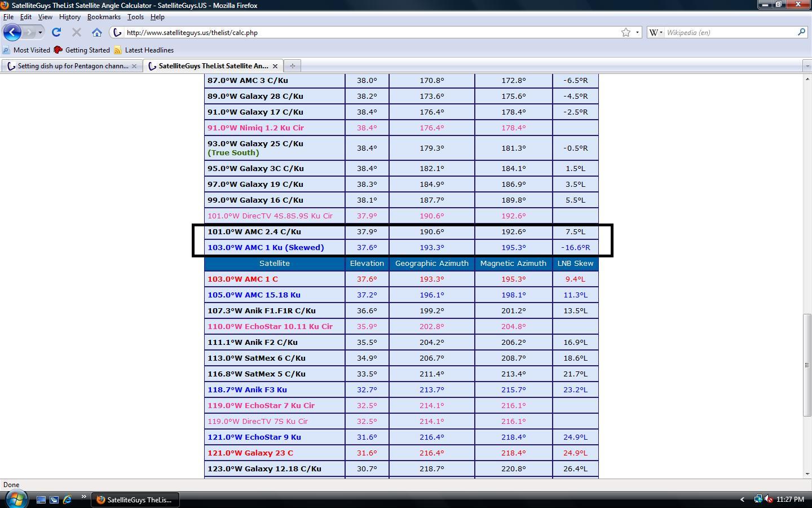
Task: Expand the quick launch overflow chevron
Action: click(x=83, y=497)
